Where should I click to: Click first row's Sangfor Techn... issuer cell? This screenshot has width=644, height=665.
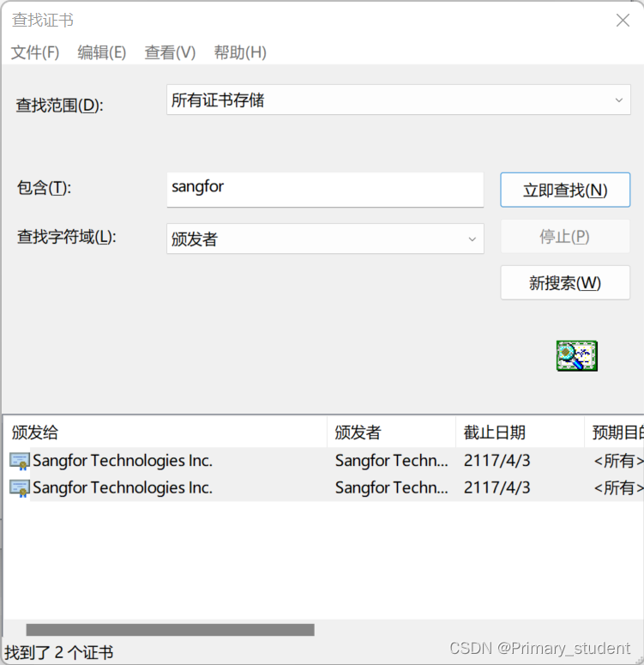tap(391, 461)
